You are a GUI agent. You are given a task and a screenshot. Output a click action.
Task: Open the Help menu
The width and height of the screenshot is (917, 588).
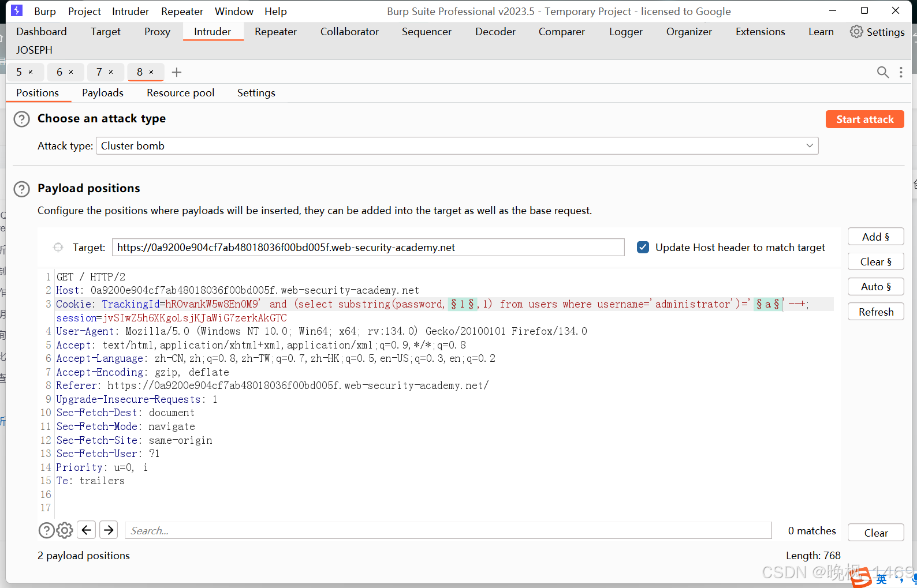[275, 11]
